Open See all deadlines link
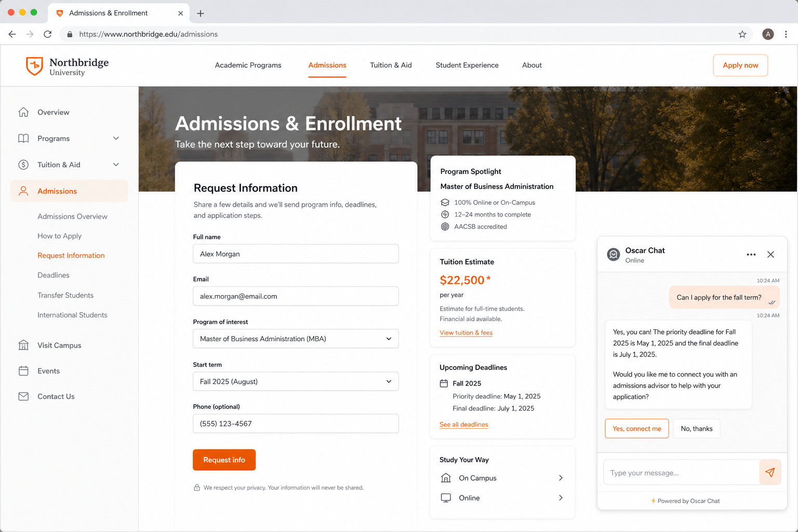The image size is (798, 532). point(464,424)
